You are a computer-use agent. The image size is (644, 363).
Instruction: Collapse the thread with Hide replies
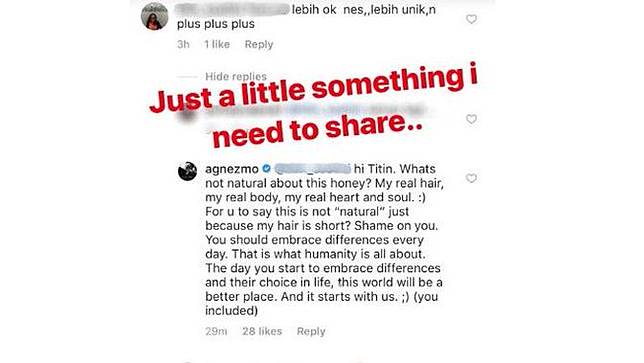[x=236, y=76]
